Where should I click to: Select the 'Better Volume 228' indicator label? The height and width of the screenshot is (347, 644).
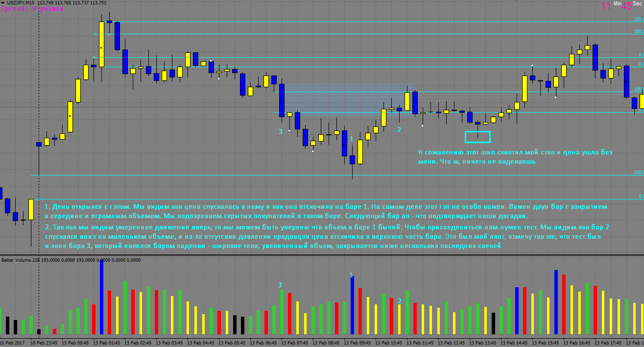20,260
